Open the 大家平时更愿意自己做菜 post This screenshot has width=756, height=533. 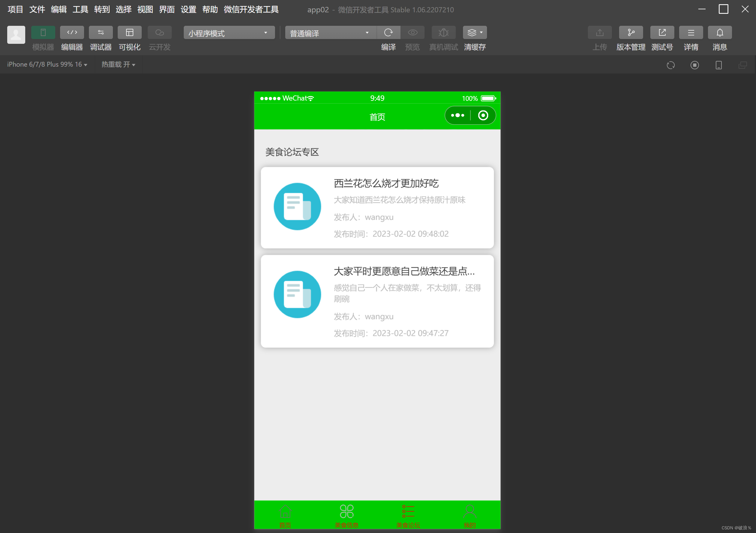tap(377, 301)
